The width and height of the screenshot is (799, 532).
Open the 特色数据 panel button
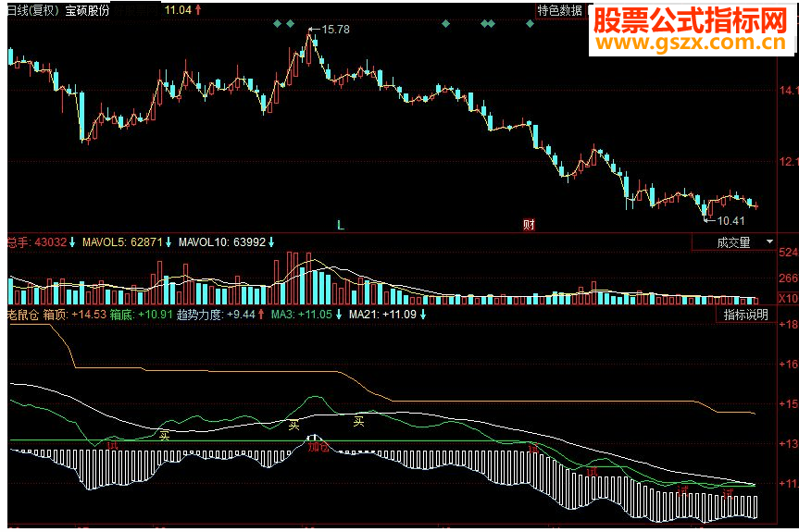(559, 10)
